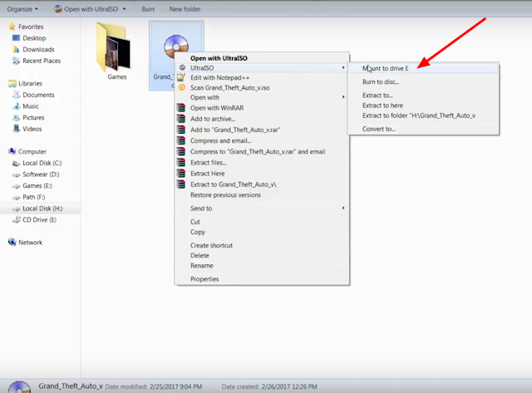Screen dimensions: 532x393
Task: Open the Games folder icon
Action: click(113, 47)
